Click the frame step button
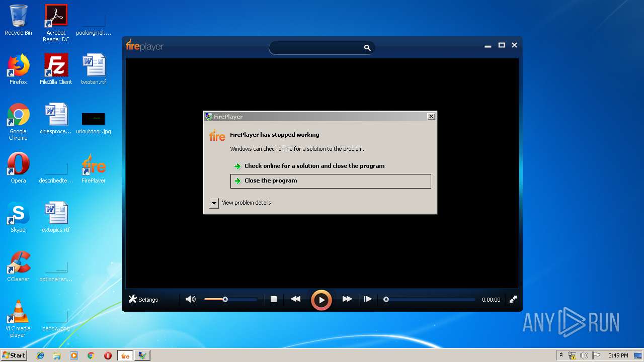Viewport: 644px width, 362px height. click(368, 299)
